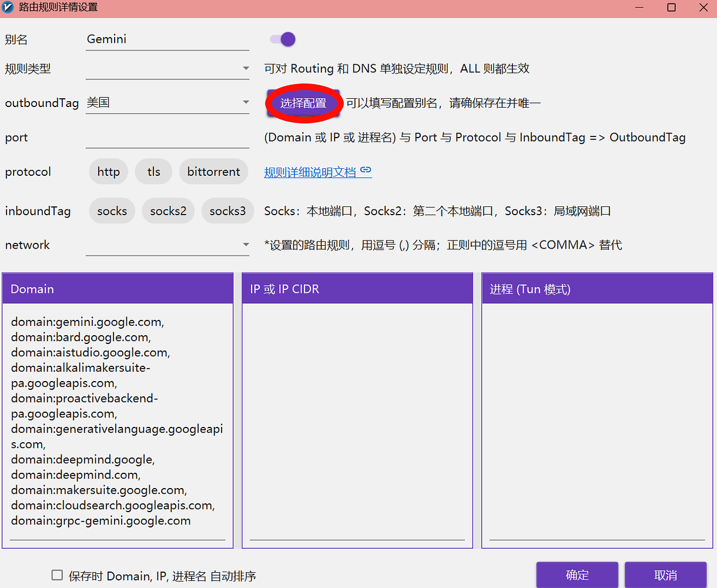Click the 可以填写配置别名 hint text
Screen dimensions: 717x588
443,103
